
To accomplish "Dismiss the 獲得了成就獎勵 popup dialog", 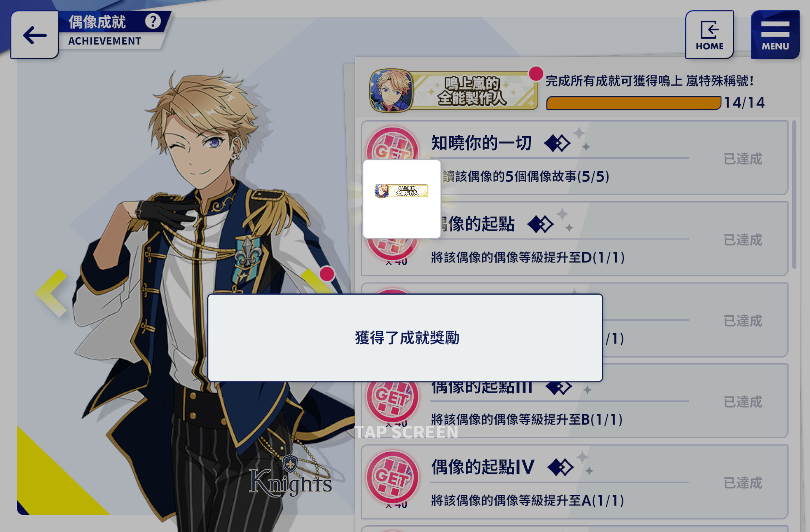I will tap(405, 338).
